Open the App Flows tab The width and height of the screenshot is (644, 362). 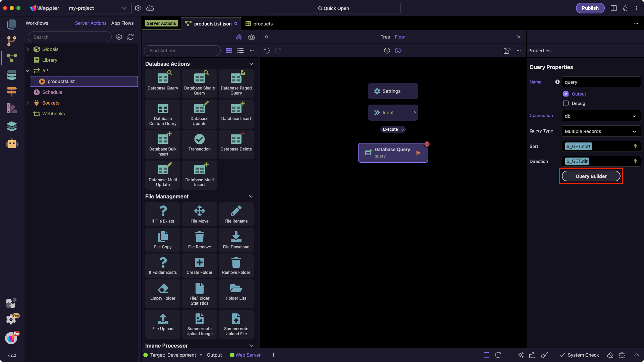122,23
